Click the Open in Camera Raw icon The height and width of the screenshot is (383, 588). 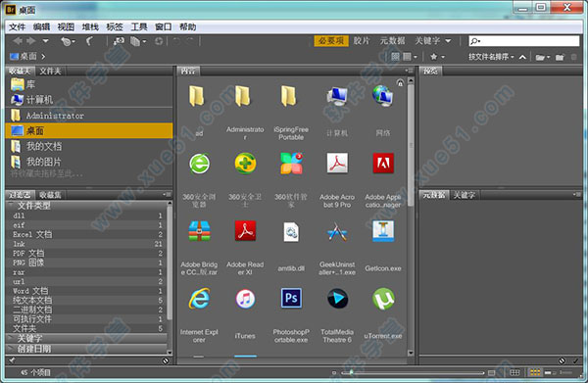[159, 41]
